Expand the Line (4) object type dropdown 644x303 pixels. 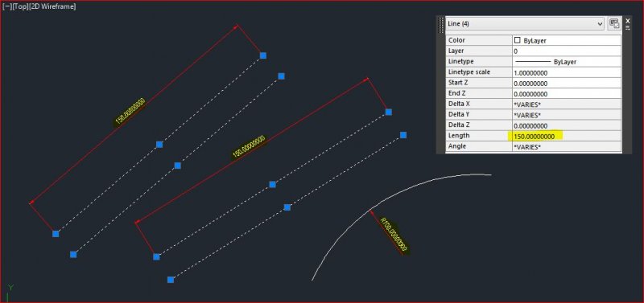pyautogui.click(x=600, y=24)
